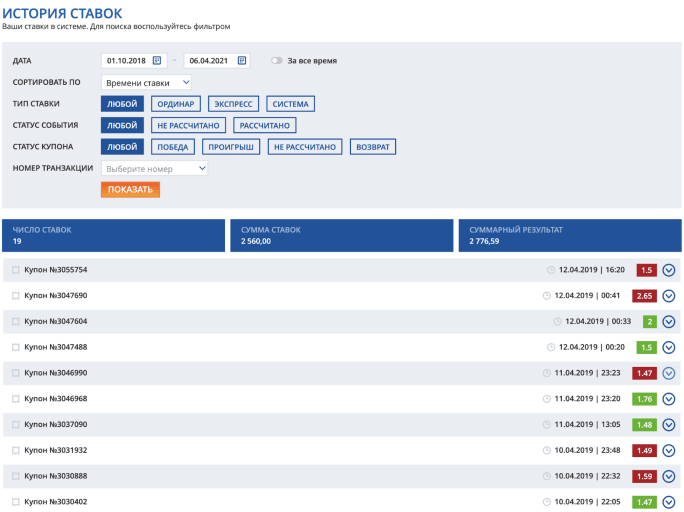Click clock icon beside 11.04.2019 | 13:05
The height and width of the screenshot is (512, 684).
pos(547,424)
